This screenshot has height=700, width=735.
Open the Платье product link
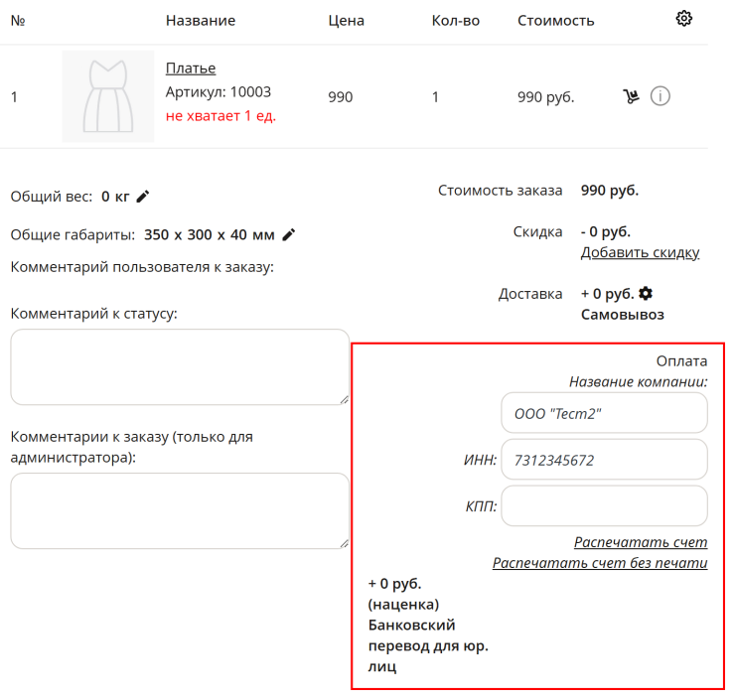click(x=191, y=69)
